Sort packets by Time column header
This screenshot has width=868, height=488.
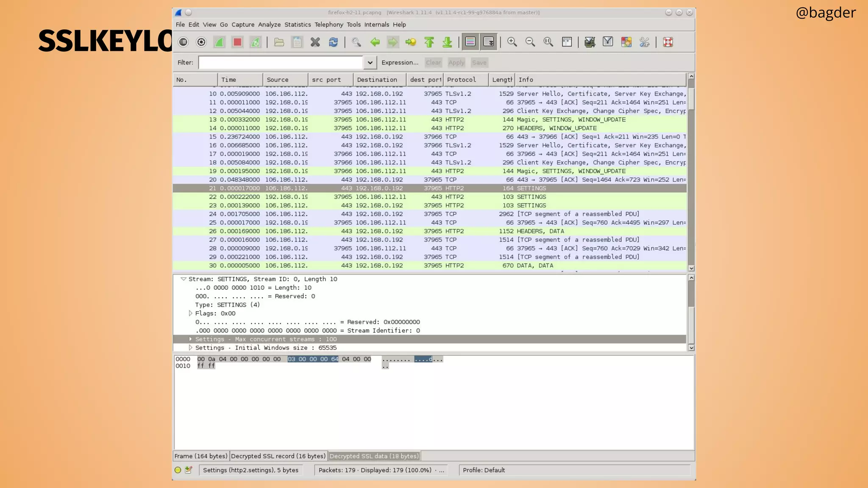click(x=240, y=80)
